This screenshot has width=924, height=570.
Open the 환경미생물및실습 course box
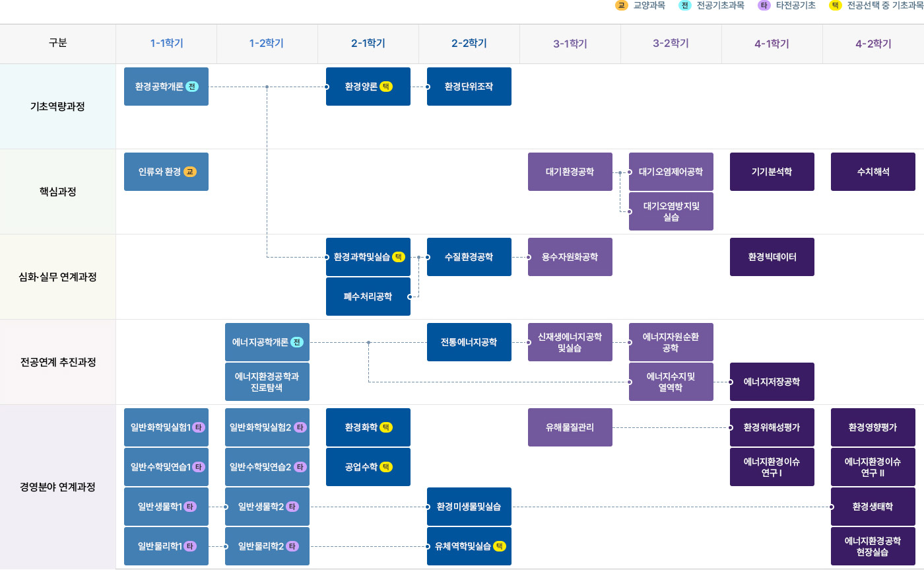(x=469, y=507)
